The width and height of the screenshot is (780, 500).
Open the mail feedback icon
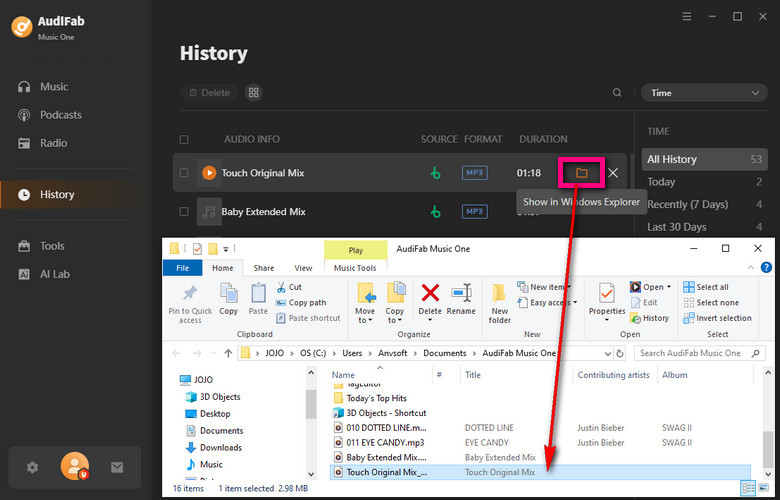[117, 467]
